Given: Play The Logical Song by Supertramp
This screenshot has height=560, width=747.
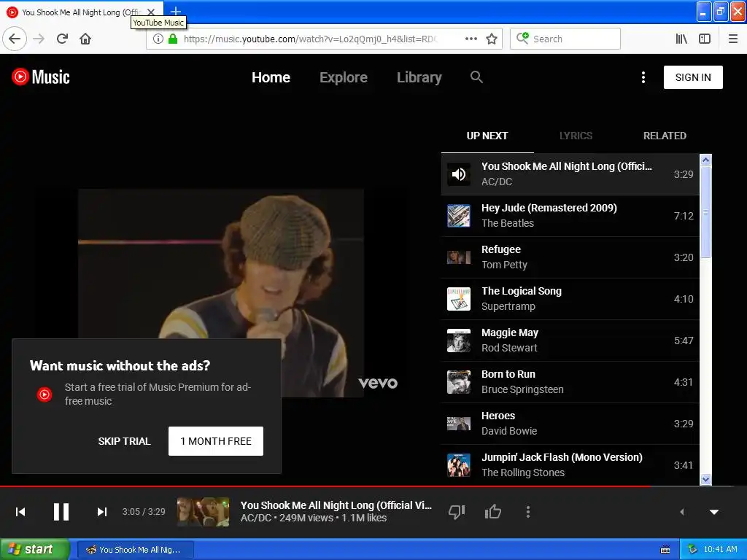Looking at the screenshot, I should [x=570, y=298].
